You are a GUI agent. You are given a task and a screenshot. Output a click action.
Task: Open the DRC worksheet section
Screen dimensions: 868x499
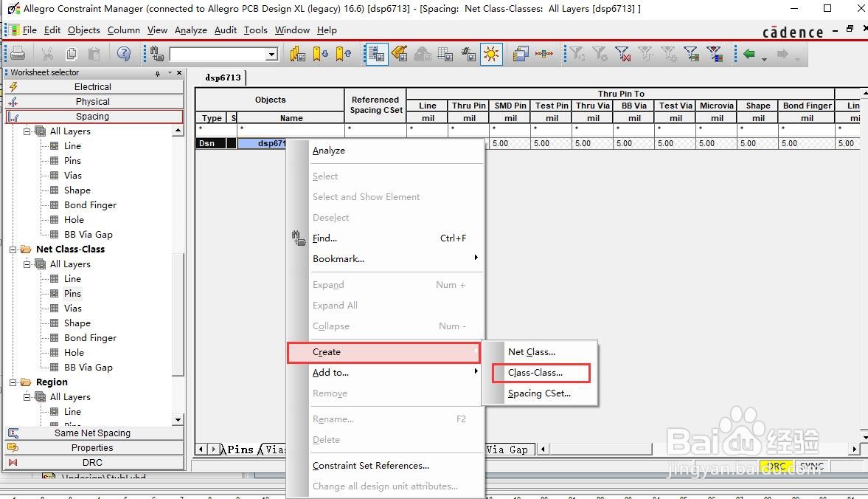point(94,462)
